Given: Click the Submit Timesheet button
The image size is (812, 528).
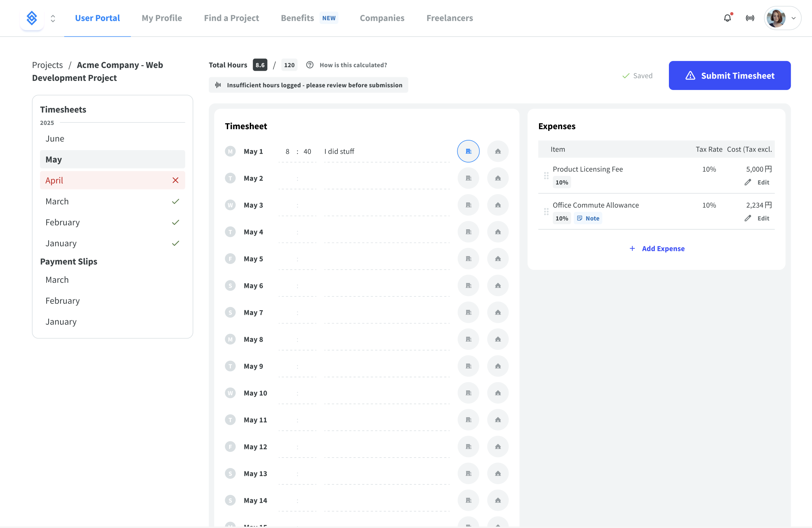Looking at the screenshot, I should [x=729, y=76].
